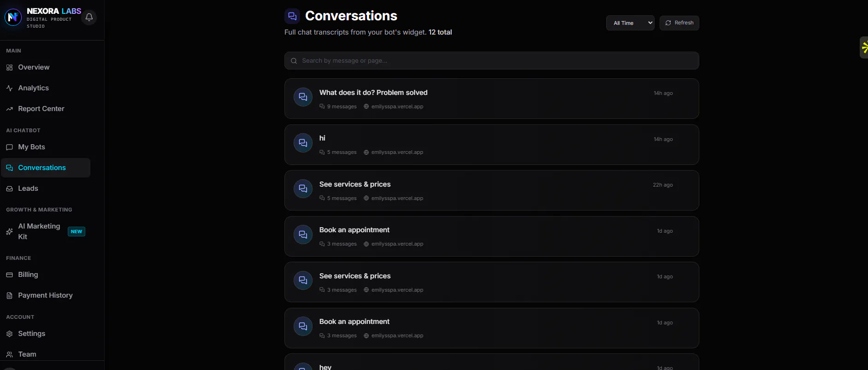Open the notifications bell

click(89, 18)
